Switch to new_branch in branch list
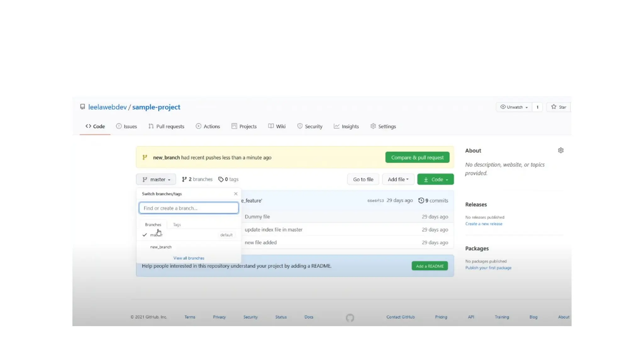 (x=161, y=247)
